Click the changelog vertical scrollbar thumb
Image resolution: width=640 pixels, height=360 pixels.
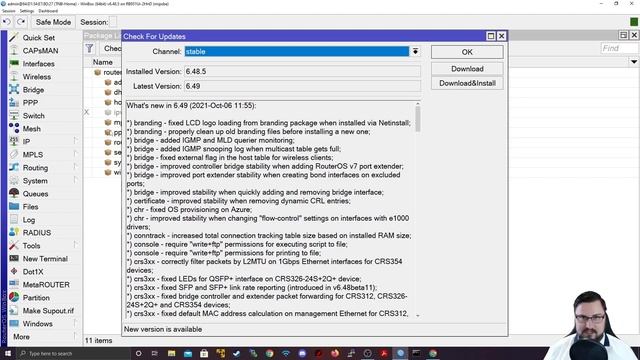(418, 120)
